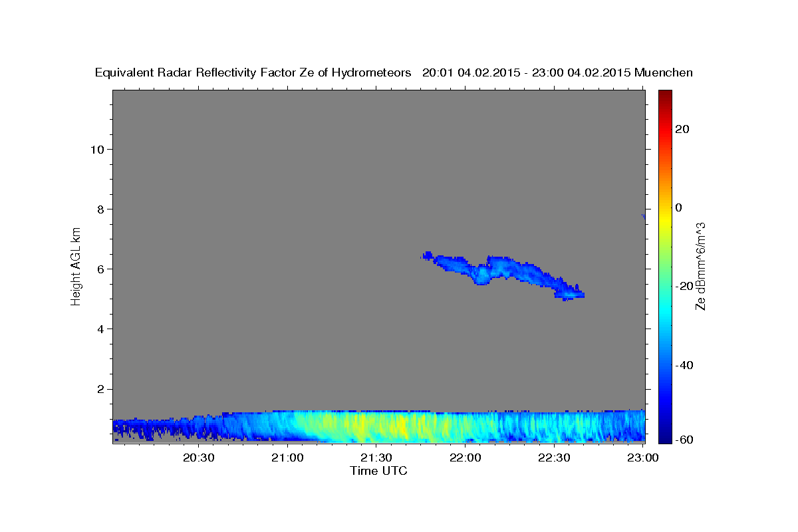
Task: Click the height tick label 6
Action: click(101, 269)
